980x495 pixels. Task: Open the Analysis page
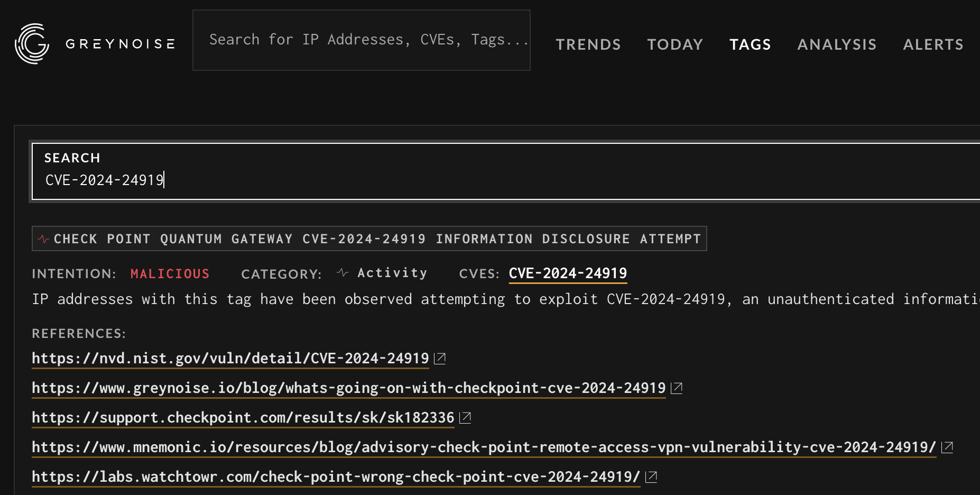(837, 44)
